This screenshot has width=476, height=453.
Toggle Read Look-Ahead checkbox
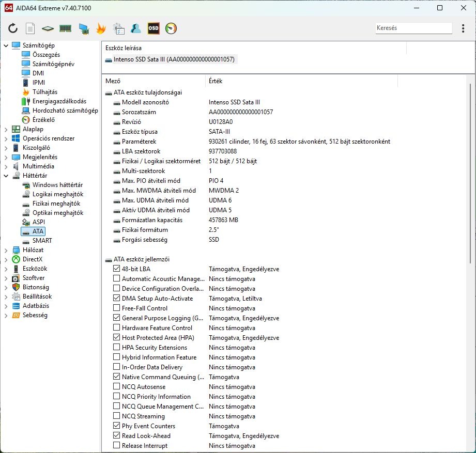click(x=117, y=435)
